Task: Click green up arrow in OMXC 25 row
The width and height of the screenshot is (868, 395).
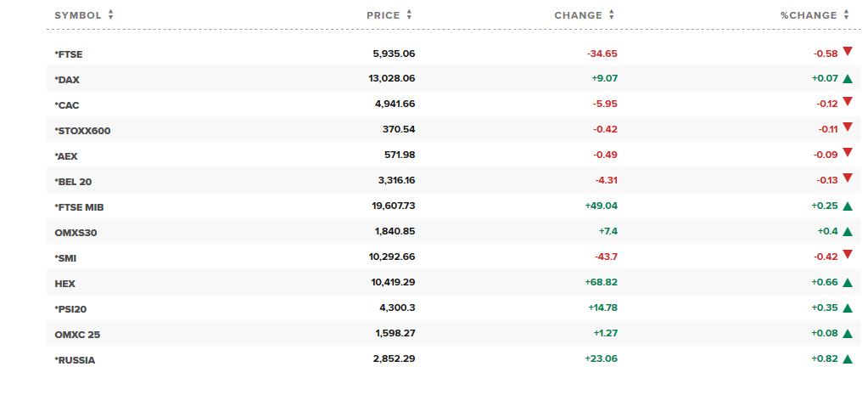Action: pos(847,334)
